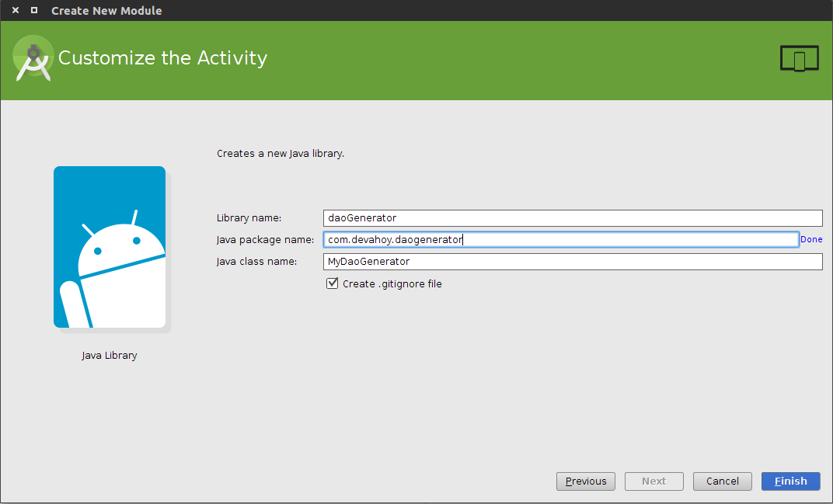Cancel the Create New Module wizard
Viewport: 833px width, 504px height.
723,481
